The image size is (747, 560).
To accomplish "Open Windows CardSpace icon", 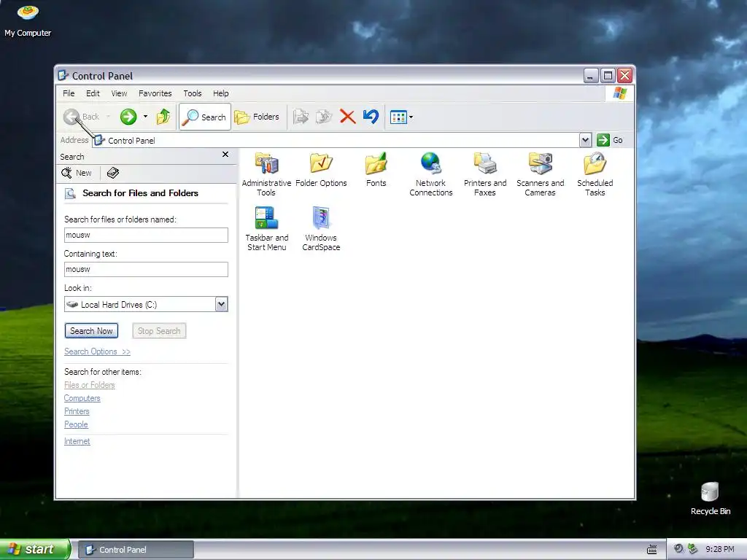I will click(x=321, y=229).
